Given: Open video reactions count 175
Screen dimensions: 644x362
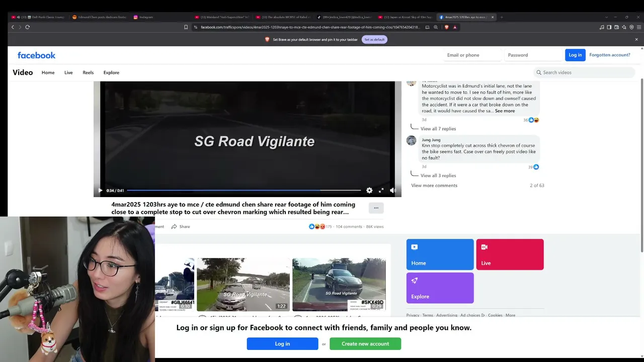Looking at the screenshot, I should tap(328, 227).
